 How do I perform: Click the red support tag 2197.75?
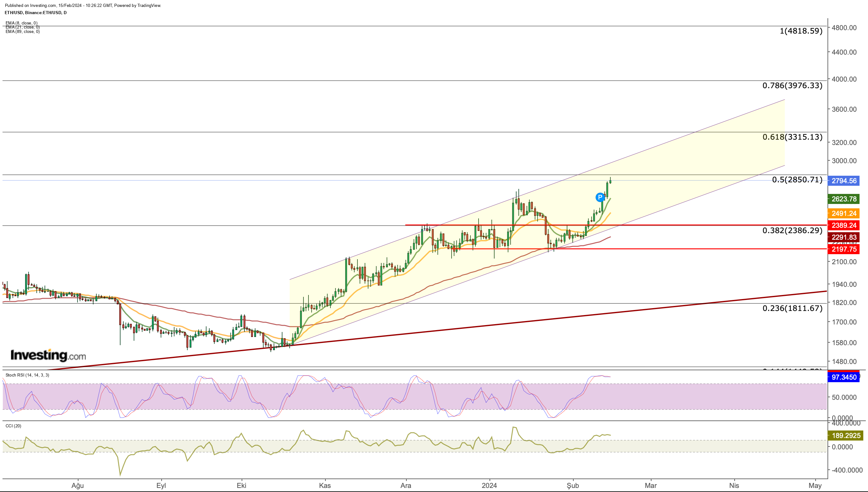click(844, 249)
